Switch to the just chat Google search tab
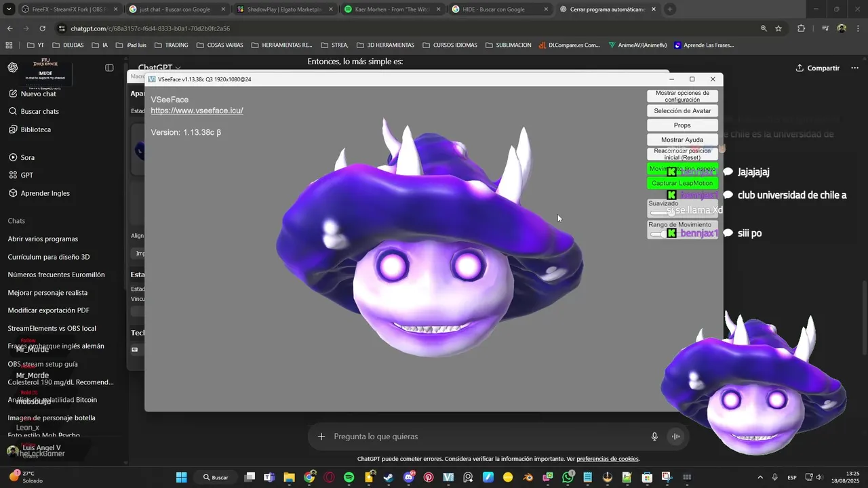Image resolution: width=868 pixels, height=488 pixels. (176, 9)
